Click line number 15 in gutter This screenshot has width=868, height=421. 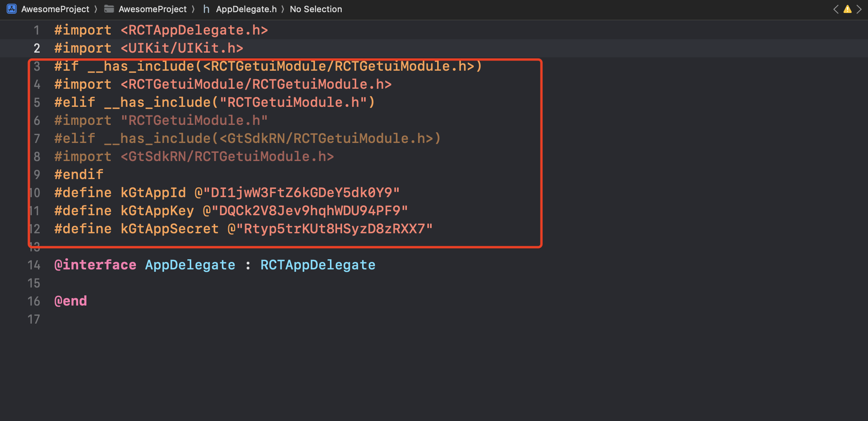click(34, 283)
